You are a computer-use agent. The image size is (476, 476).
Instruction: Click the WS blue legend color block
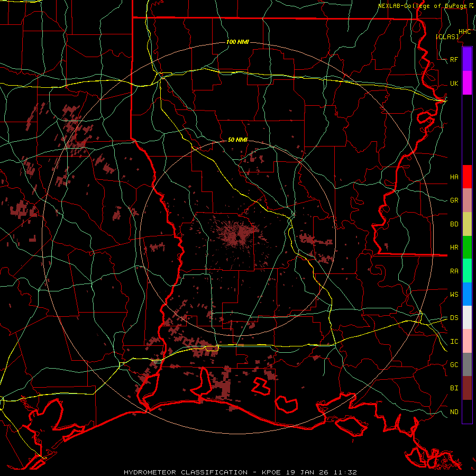click(467, 294)
